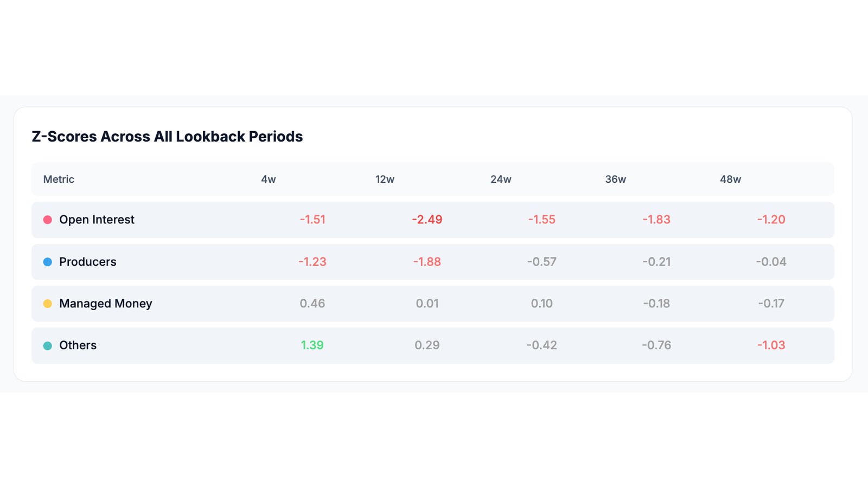Click the Producers row label
Screen dimensions: 868x488
pyautogui.click(x=88, y=262)
